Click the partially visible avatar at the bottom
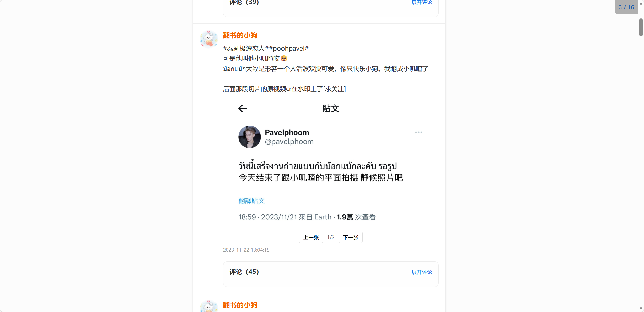Viewport: 644px width, 312px height. [x=209, y=306]
